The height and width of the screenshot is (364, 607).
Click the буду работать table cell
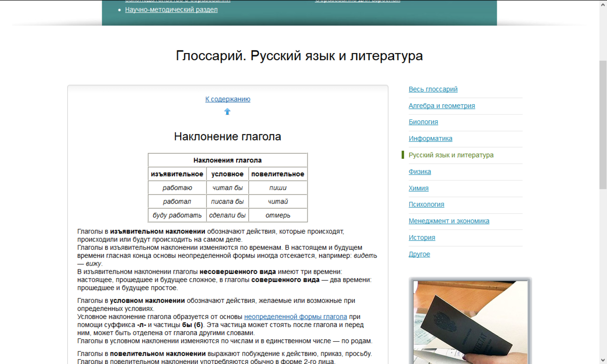pos(177,215)
